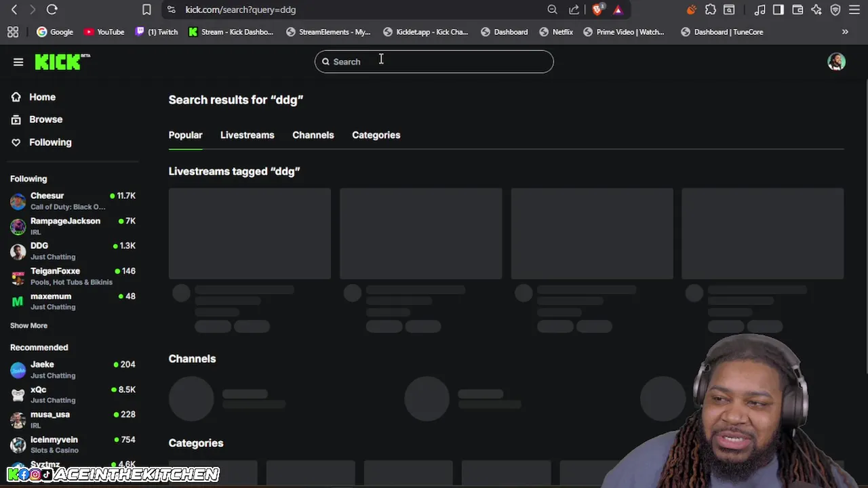The height and width of the screenshot is (488, 868).
Task: Show more bookmarks chevron
Action: 845,32
